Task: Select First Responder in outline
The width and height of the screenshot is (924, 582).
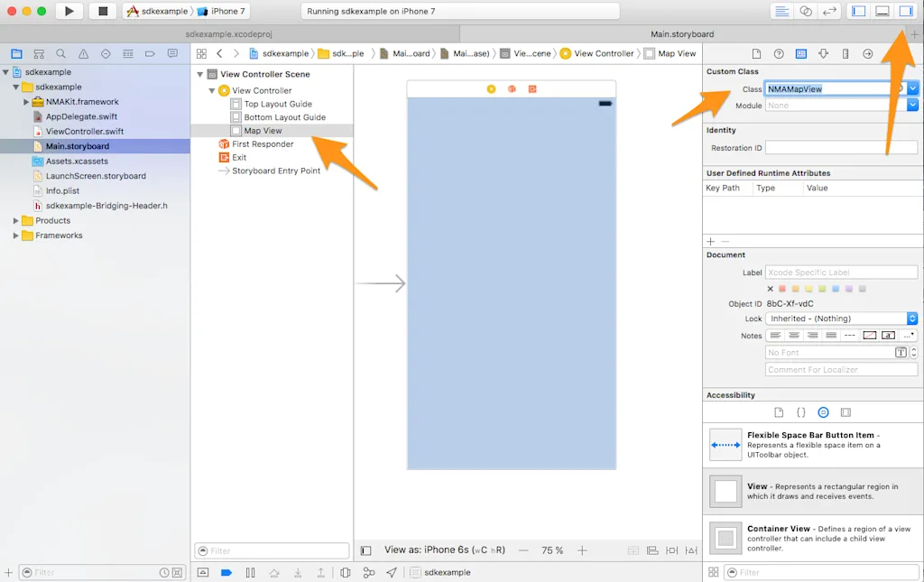Action: tap(263, 143)
